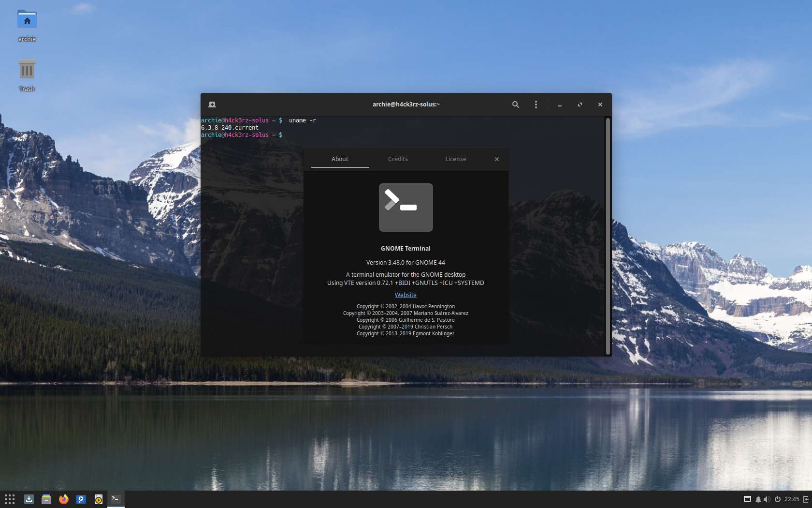812x508 pixels.
Task: Open the video player from panel
Action: pos(81,499)
